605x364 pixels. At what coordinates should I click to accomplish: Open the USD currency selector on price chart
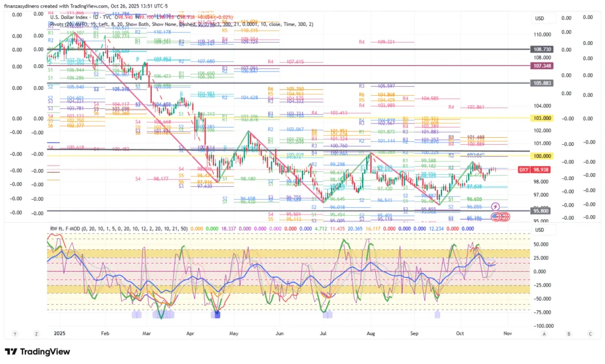(x=539, y=18)
